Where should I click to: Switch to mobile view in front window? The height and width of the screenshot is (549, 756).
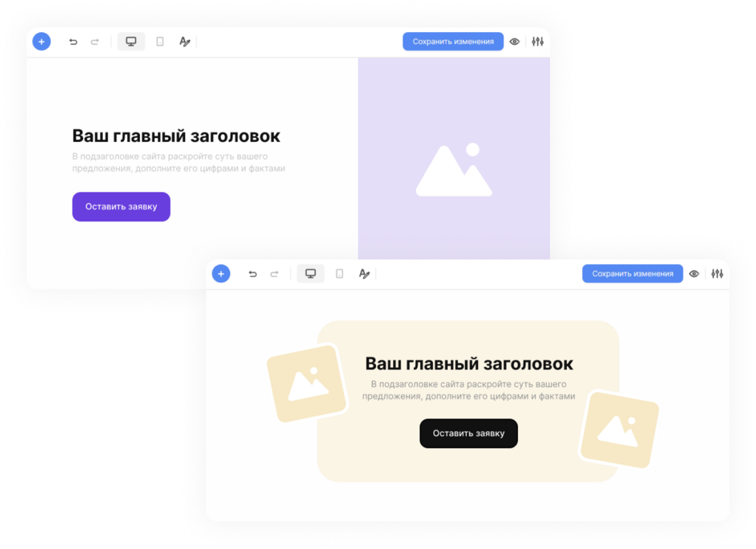click(339, 274)
